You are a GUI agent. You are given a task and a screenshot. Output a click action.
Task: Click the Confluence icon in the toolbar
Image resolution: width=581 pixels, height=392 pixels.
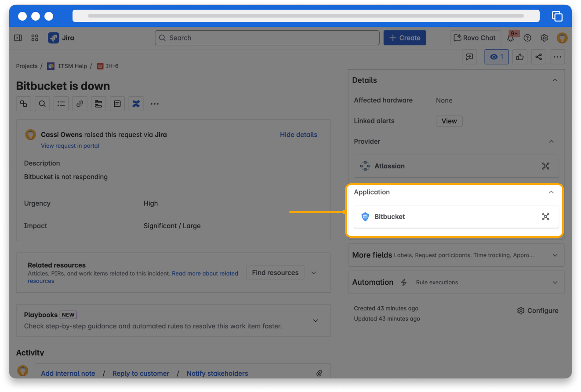pyautogui.click(x=136, y=104)
